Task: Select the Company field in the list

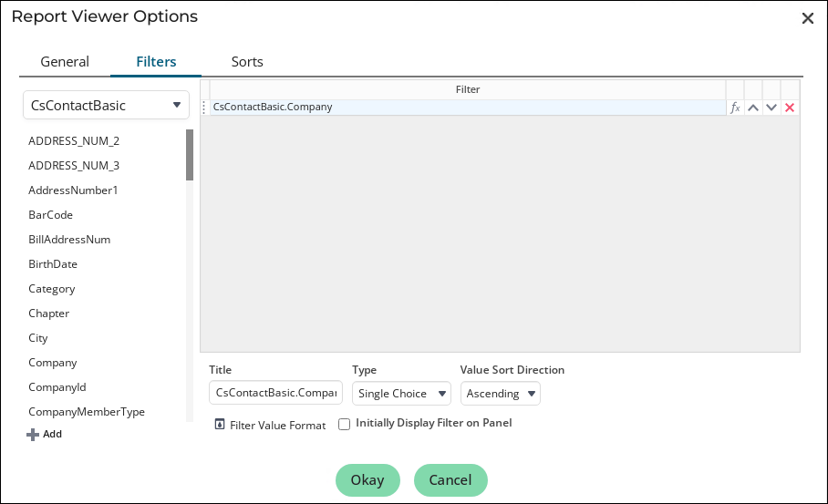Action: 53,363
